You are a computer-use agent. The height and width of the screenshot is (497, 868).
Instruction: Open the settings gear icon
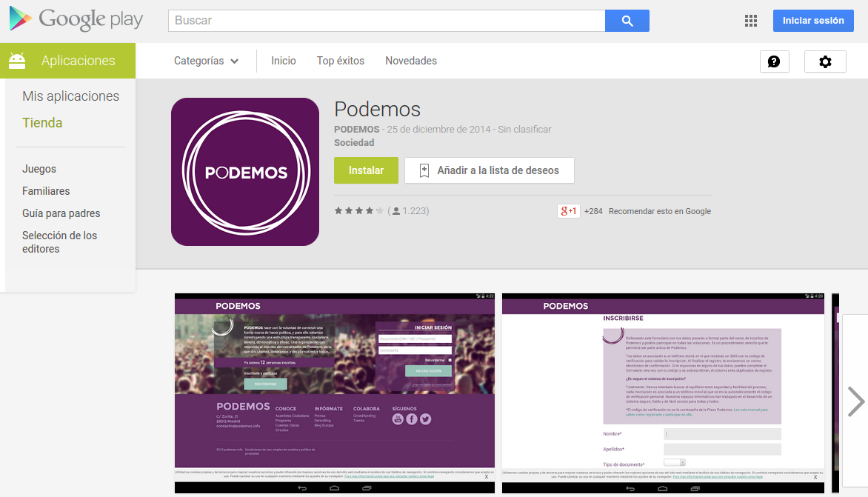coord(825,61)
